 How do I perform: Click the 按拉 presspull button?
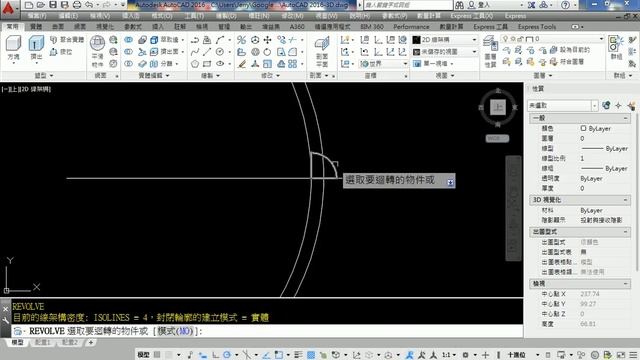point(61,52)
